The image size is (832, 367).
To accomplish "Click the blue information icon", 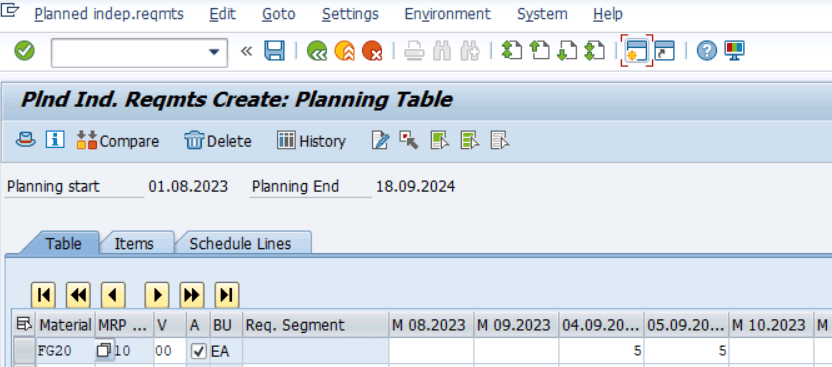I will (55, 141).
